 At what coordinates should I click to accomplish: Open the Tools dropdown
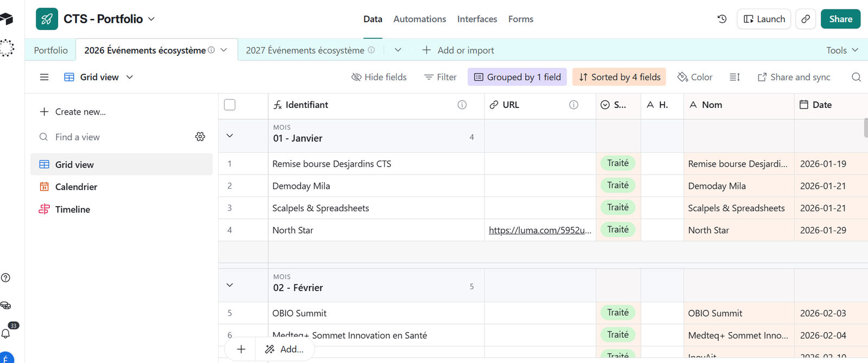pos(842,50)
